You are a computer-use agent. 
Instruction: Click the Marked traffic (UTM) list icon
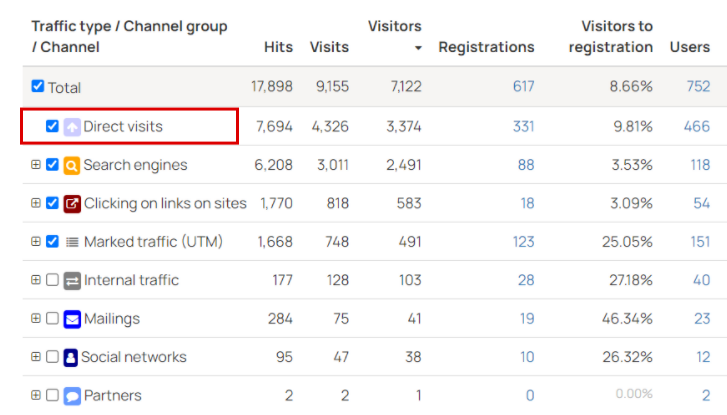[72, 242]
